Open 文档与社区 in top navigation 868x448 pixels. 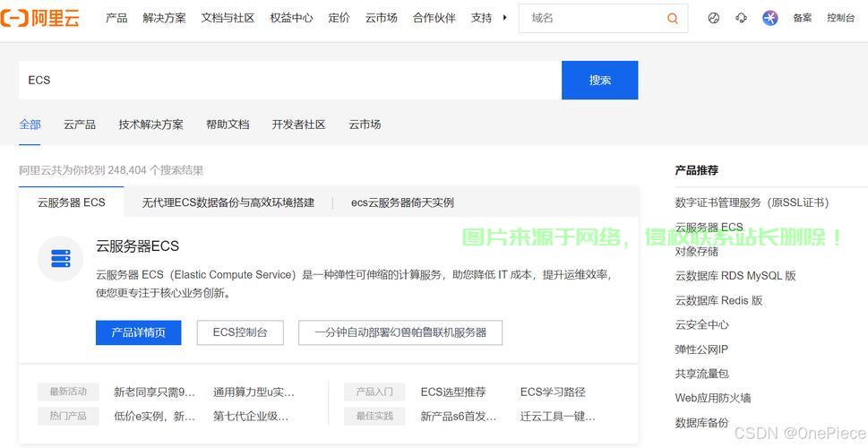[228, 18]
